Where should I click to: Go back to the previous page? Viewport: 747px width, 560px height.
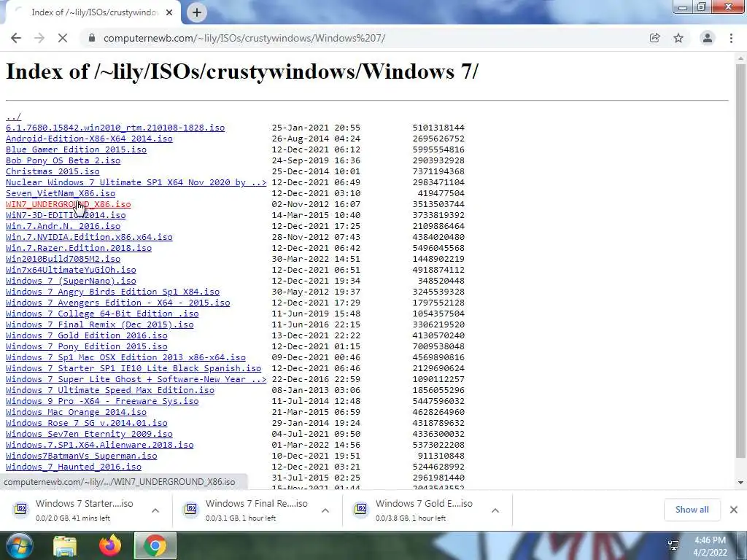pos(16,38)
